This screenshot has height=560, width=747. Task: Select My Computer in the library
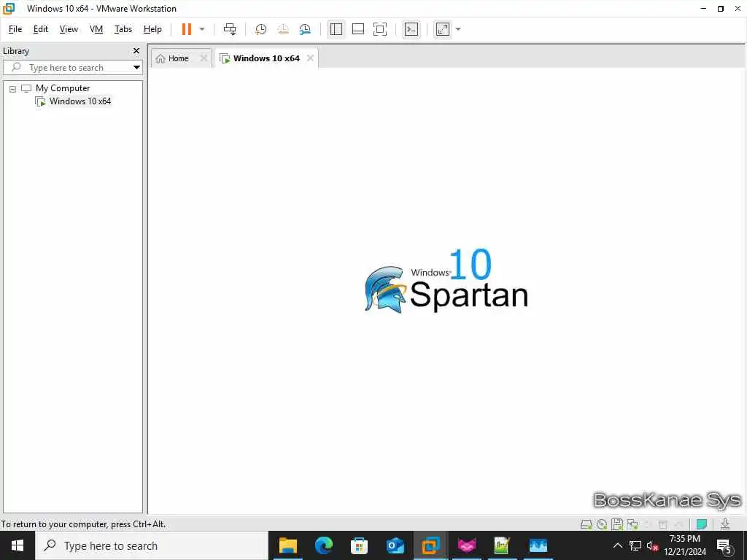pos(63,88)
